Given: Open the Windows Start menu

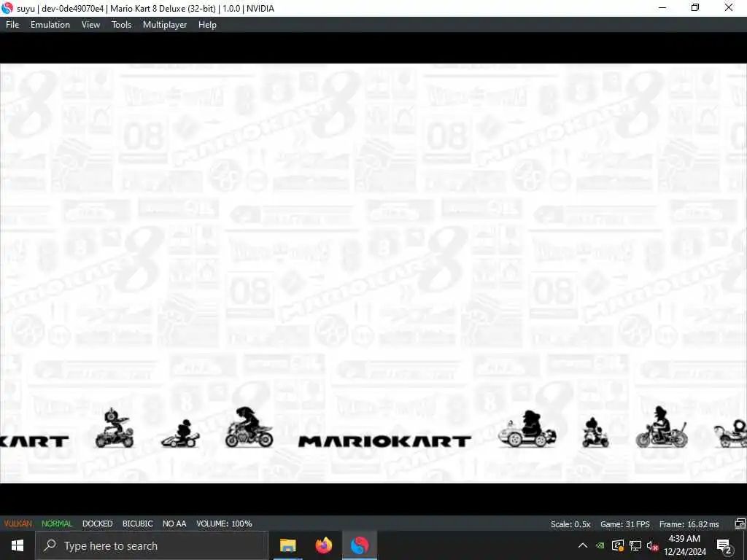Looking at the screenshot, I should 18,545.
